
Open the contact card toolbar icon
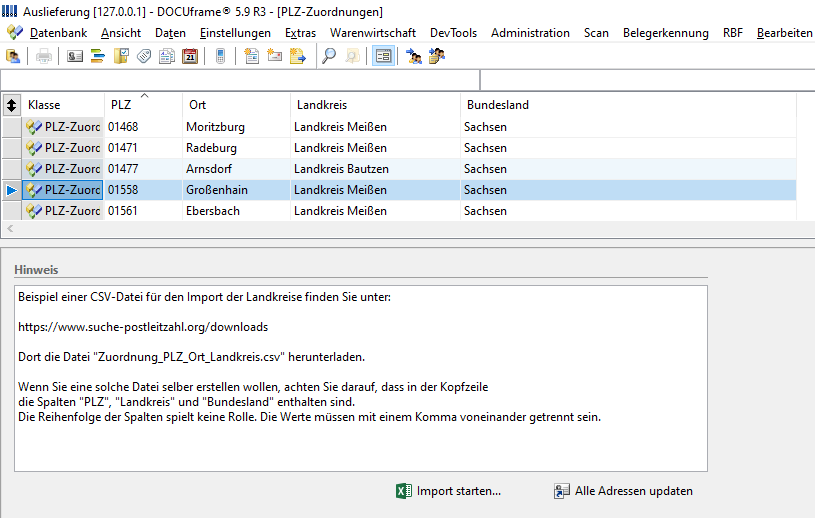[x=75, y=56]
